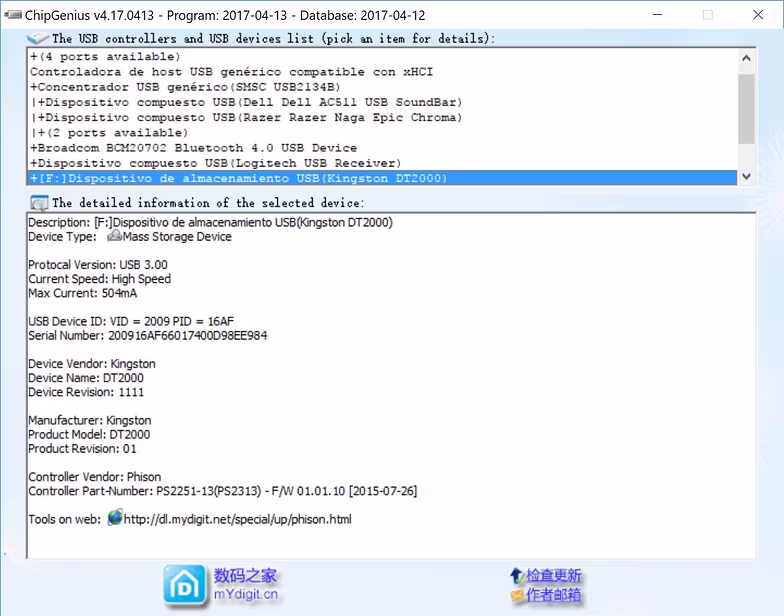Select the '(2 ports available)' row

(x=382, y=133)
